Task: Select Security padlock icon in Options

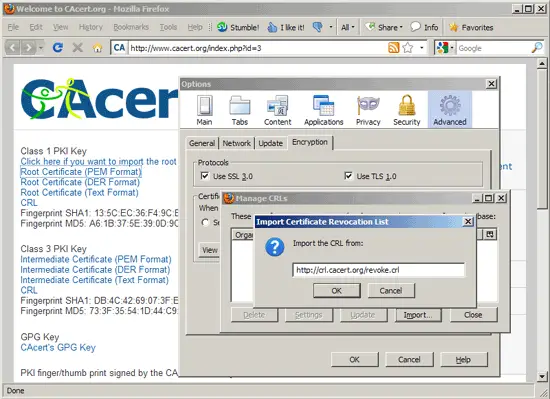Action: pos(407,106)
